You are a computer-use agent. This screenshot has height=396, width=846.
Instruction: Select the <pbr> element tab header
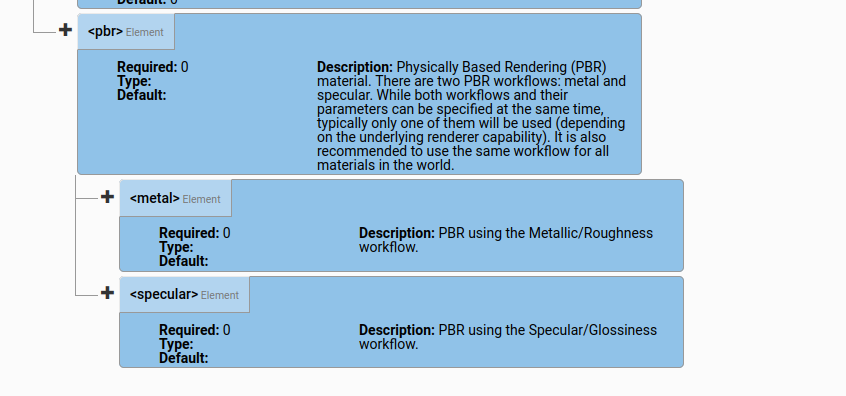coord(126,32)
